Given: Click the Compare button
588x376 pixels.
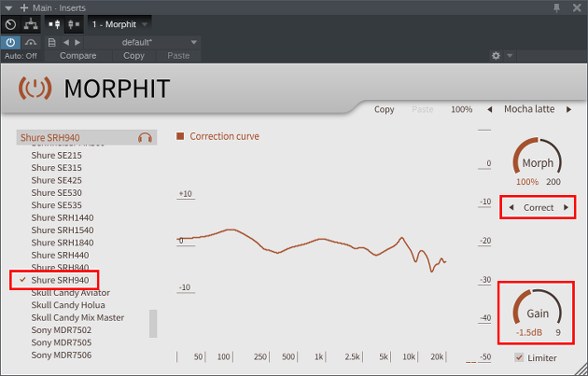Looking at the screenshot, I should point(78,55).
